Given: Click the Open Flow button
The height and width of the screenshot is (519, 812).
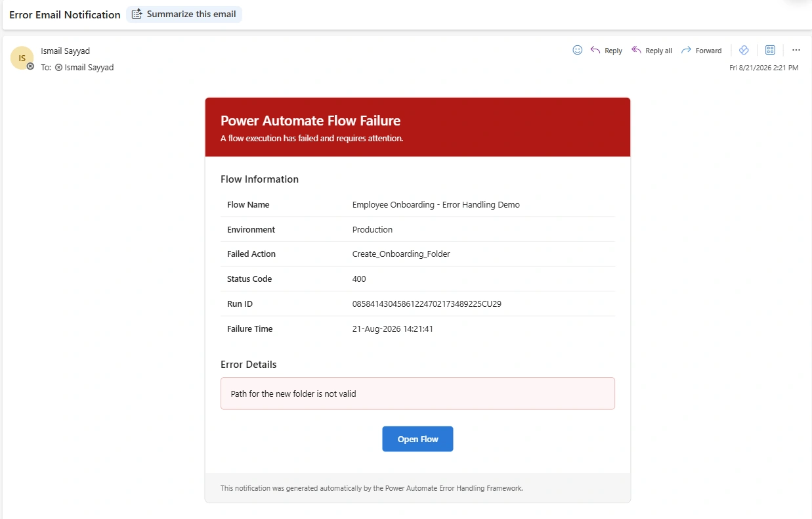Looking at the screenshot, I should coord(417,439).
